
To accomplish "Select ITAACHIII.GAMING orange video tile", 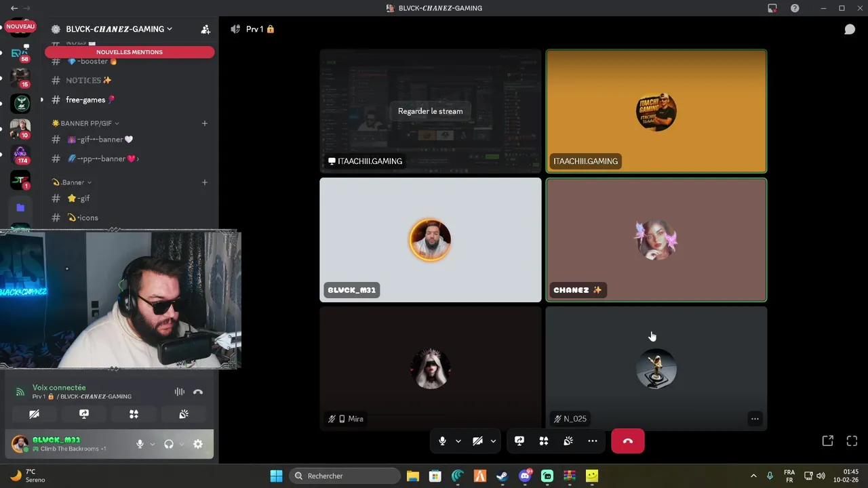I will pyautogui.click(x=656, y=111).
